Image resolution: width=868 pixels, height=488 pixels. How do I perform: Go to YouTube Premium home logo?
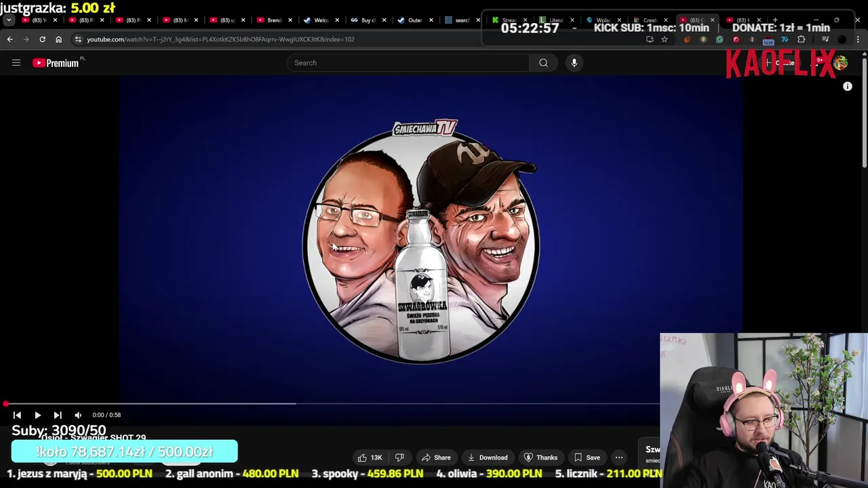(56, 63)
